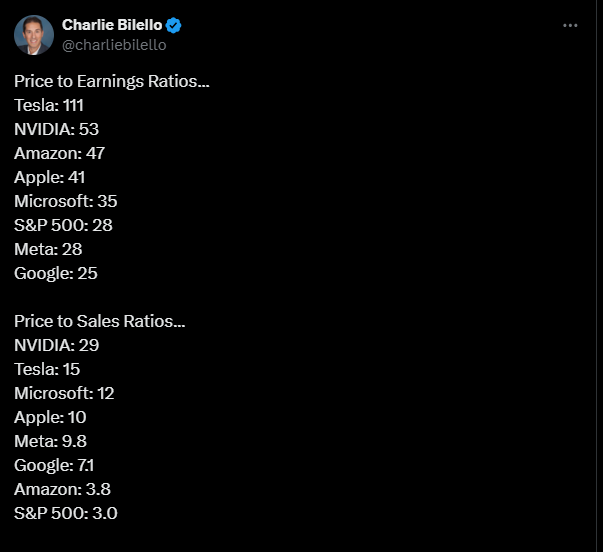Click the "Price to Sales Ratios..." heading
The image size is (603, 552).
100,321
